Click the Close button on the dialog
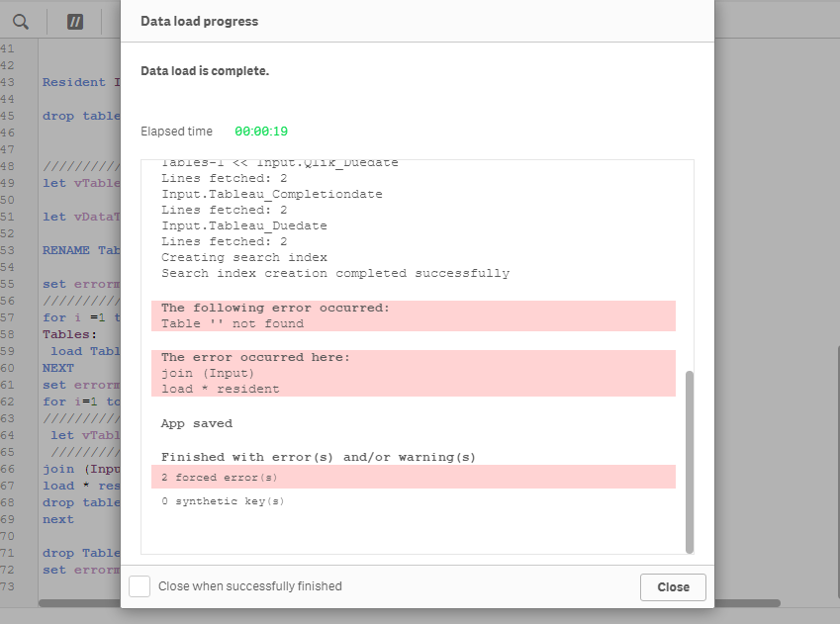 (673, 586)
